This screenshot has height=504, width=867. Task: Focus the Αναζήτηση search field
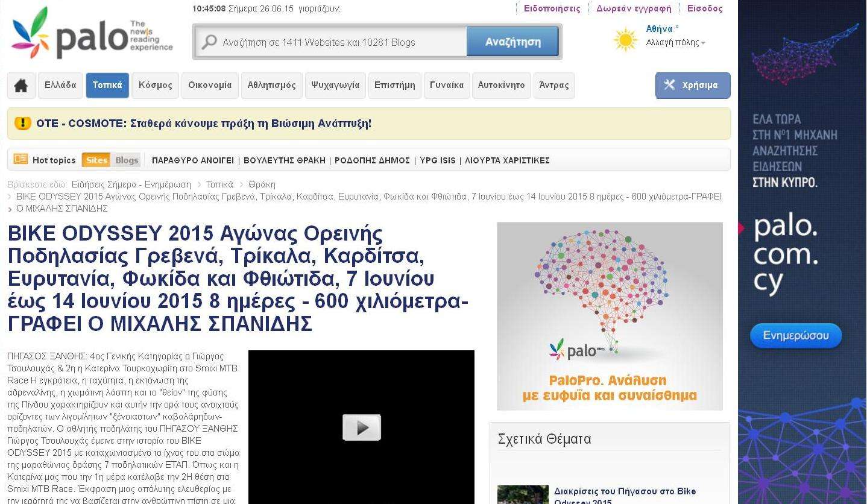click(x=331, y=42)
